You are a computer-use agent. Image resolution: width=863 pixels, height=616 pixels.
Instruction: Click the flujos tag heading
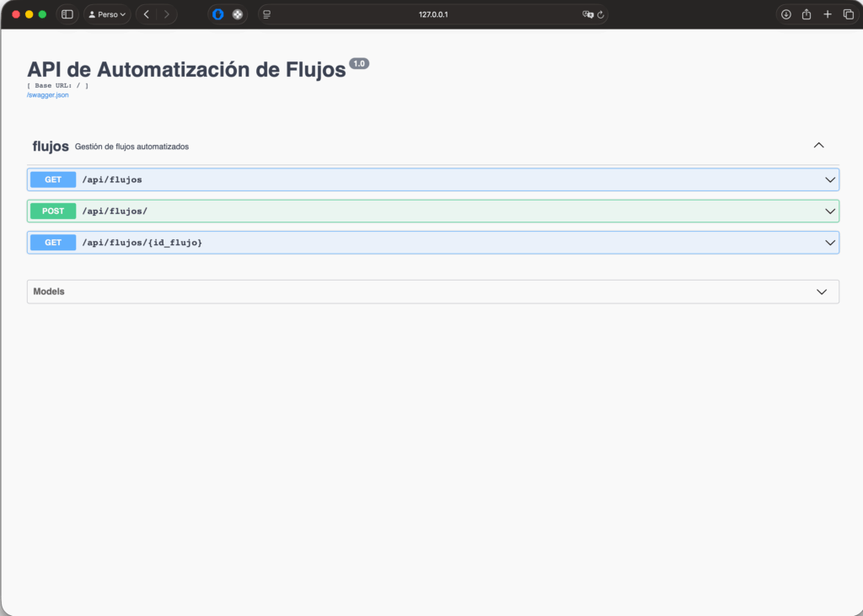(x=51, y=147)
